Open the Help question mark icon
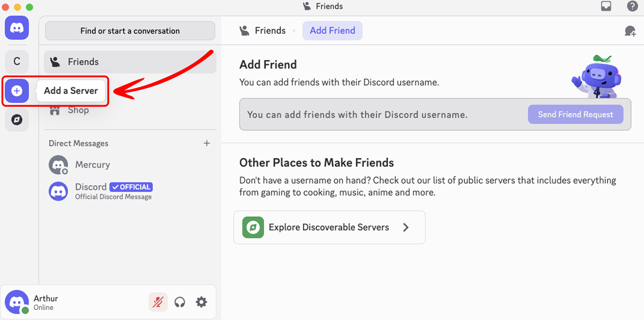 (632, 6)
